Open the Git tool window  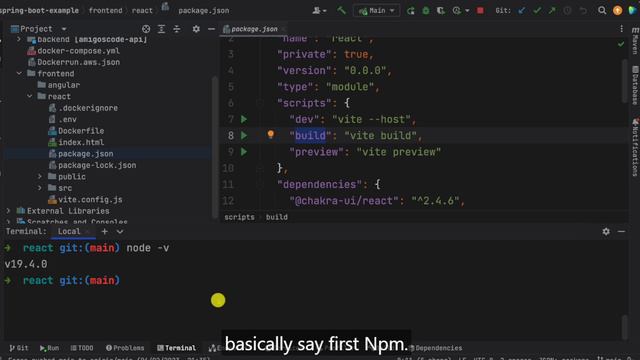19,348
